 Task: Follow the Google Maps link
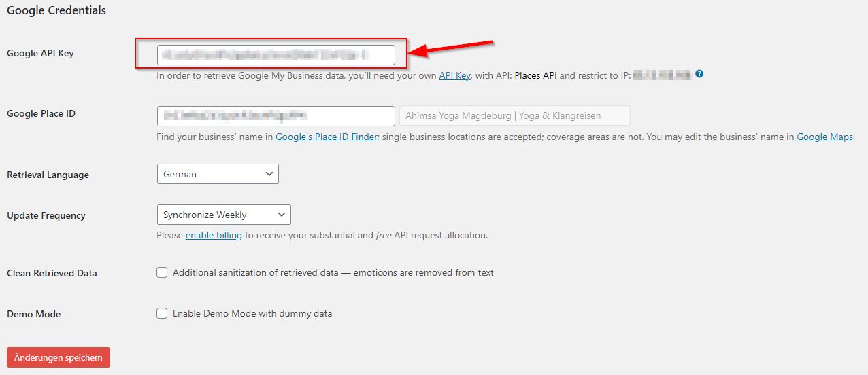824,137
